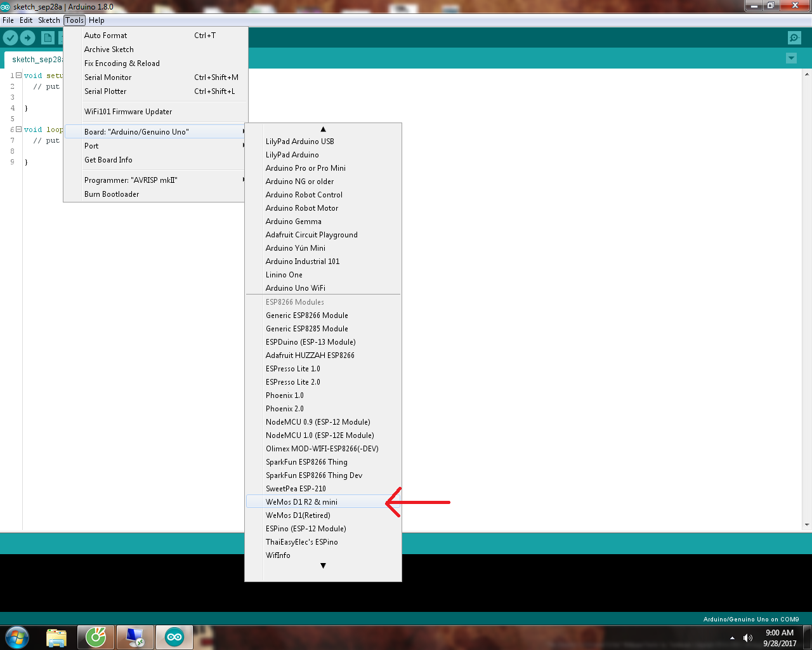The width and height of the screenshot is (812, 650).
Task: Choose WeMos D1(Retired)
Action: (323, 515)
